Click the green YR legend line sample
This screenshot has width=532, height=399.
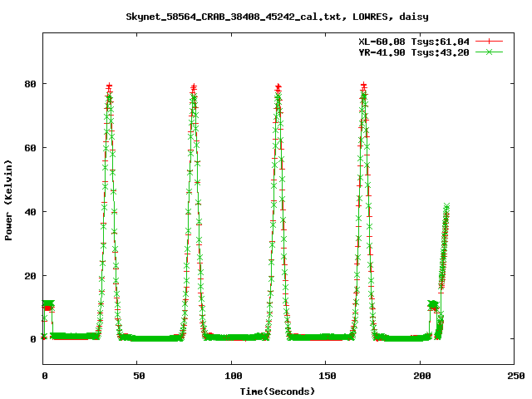[x=490, y=52]
